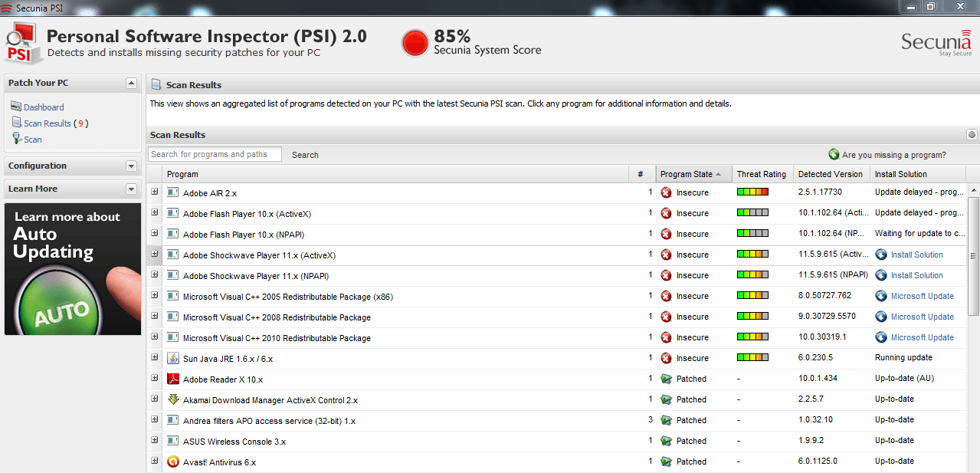Click the Insecure icon for Sun Java JRE
Image resolution: width=980 pixels, height=473 pixels.
[666, 358]
